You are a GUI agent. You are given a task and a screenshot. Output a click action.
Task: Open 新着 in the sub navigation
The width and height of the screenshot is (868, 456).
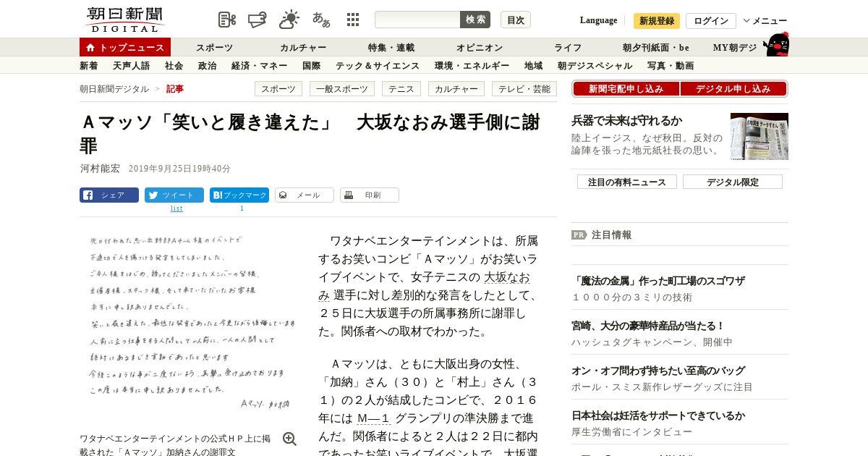tap(88, 65)
